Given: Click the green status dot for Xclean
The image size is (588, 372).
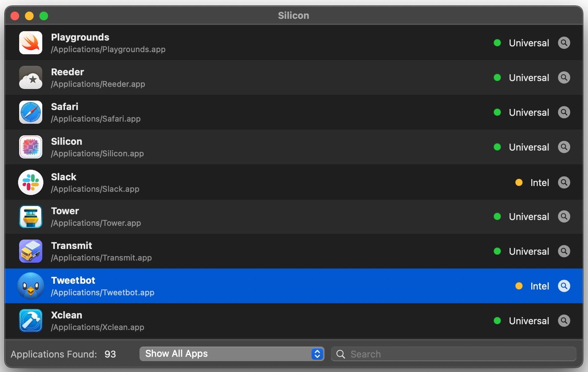Looking at the screenshot, I should point(497,321).
